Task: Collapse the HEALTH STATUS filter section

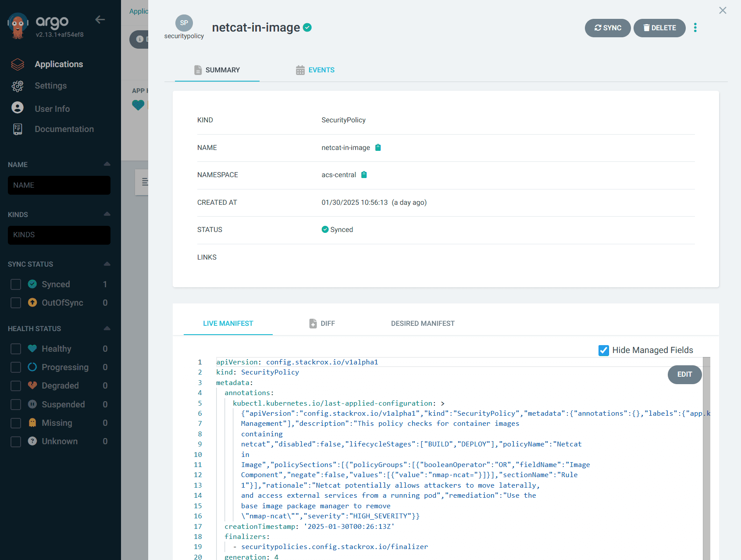Action: (x=107, y=328)
